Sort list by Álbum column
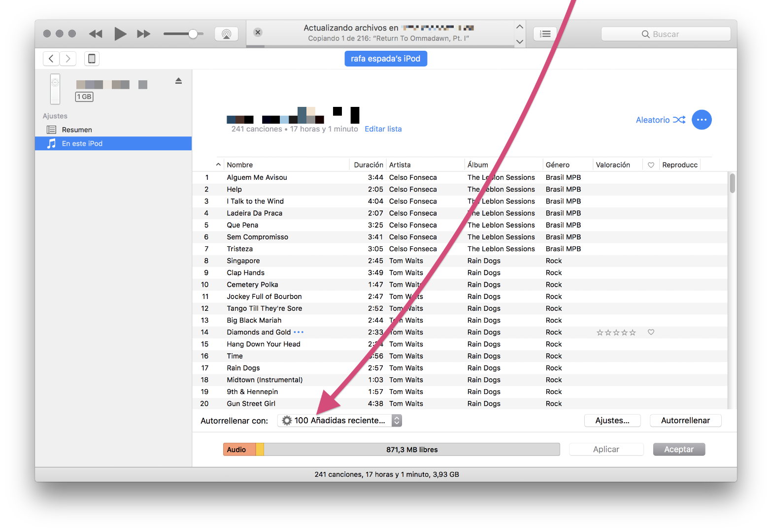This screenshot has width=772, height=532. pyautogui.click(x=503, y=165)
